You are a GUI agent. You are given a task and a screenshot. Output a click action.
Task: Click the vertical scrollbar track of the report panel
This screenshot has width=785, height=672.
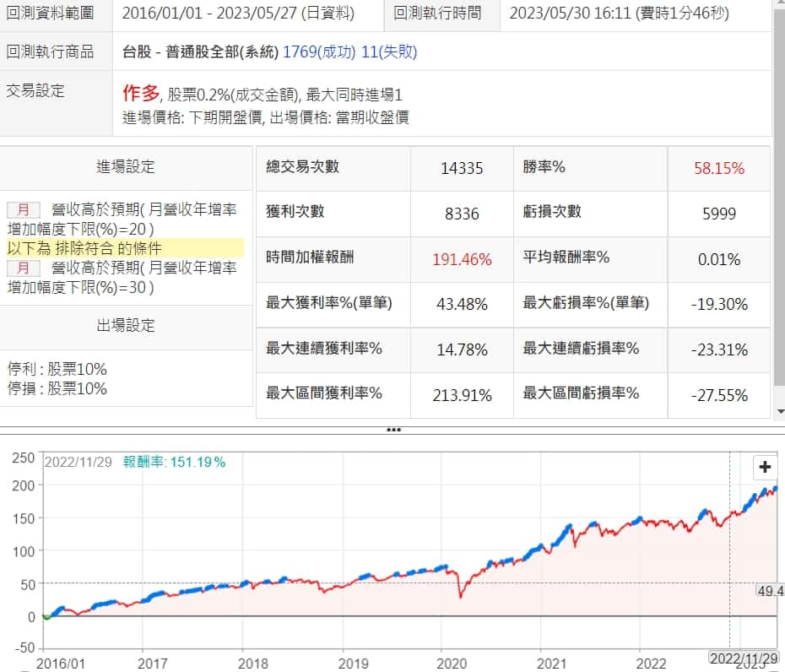pyautogui.click(x=778, y=211)
